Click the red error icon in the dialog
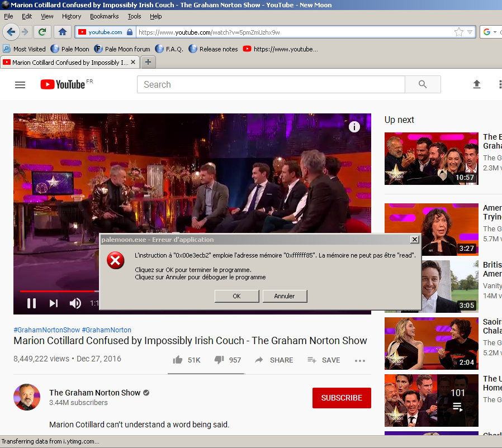502x448 pixels. (116, 260)
